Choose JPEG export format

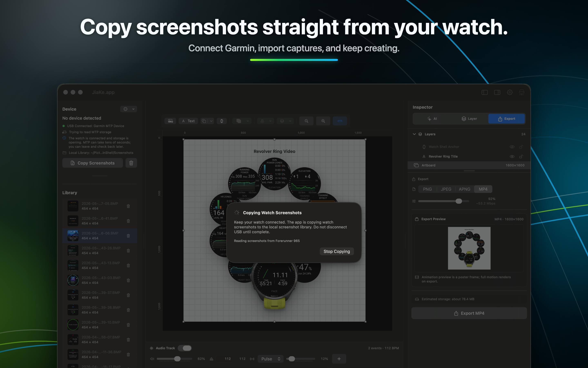coord(446,189)
